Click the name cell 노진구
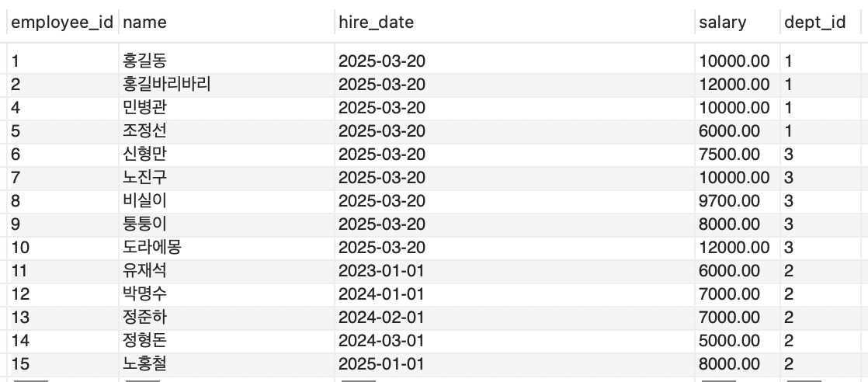 click(x=227, y=178)
